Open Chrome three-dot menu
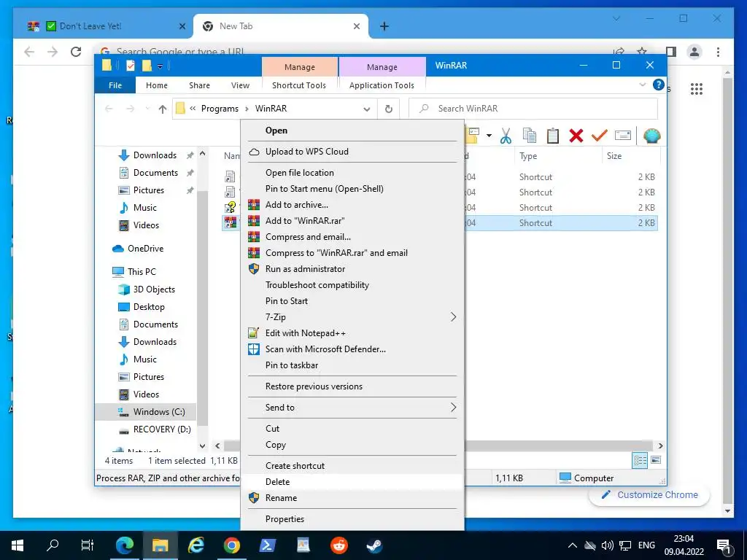This screenshot has width=747, height=560. tap(718, 52)
